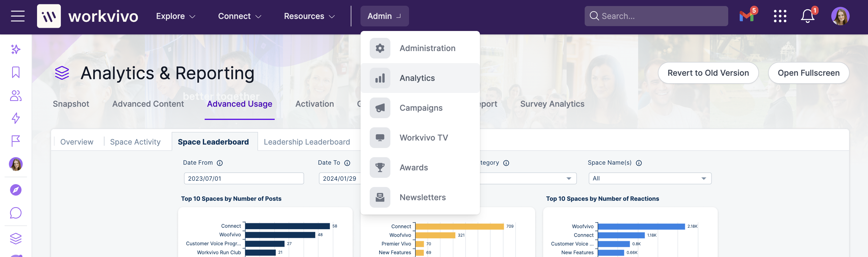Open the hamburger menu
Image resolution: width=868 pixels, height=257 pixels.
[18, 16]
